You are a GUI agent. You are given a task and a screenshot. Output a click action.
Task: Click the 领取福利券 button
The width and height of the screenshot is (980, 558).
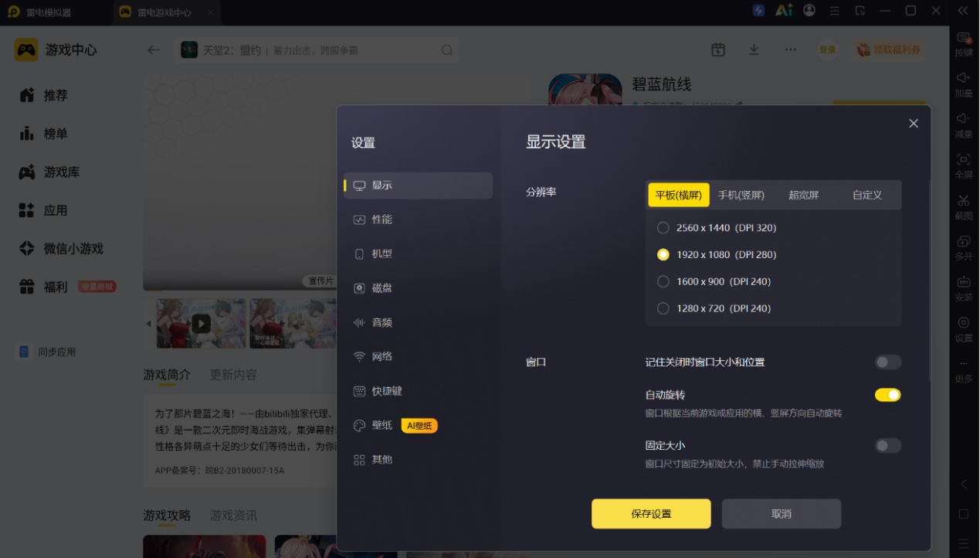890,49
